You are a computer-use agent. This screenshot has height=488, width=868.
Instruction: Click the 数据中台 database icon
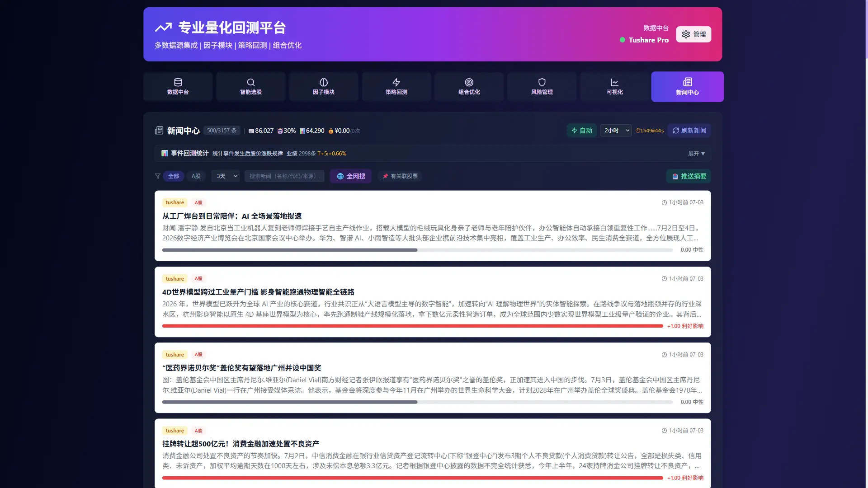tap(178, 82)
